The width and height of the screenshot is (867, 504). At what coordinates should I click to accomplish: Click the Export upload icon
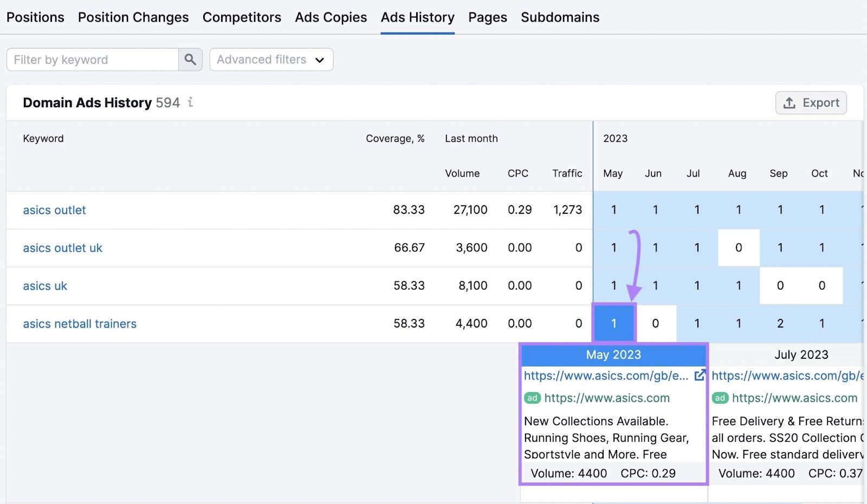[791, 102]
